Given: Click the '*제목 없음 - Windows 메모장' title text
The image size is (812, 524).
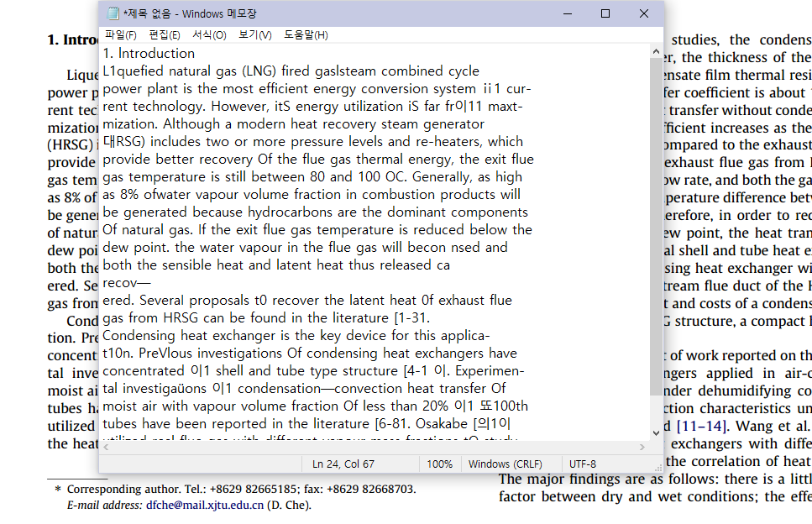Looking at the screenshot, I should click(190, 13).
